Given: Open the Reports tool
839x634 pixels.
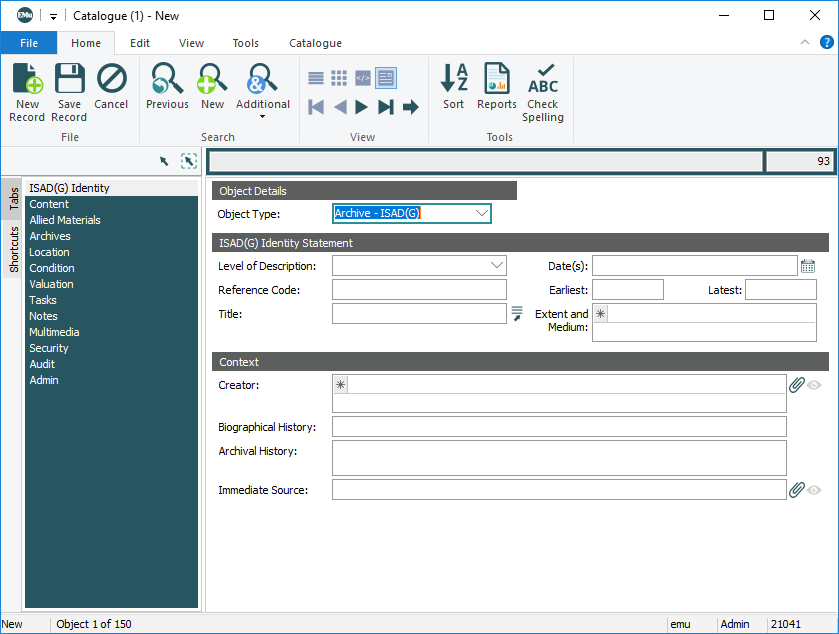Looking at the screenshot, I should [496, 80].
